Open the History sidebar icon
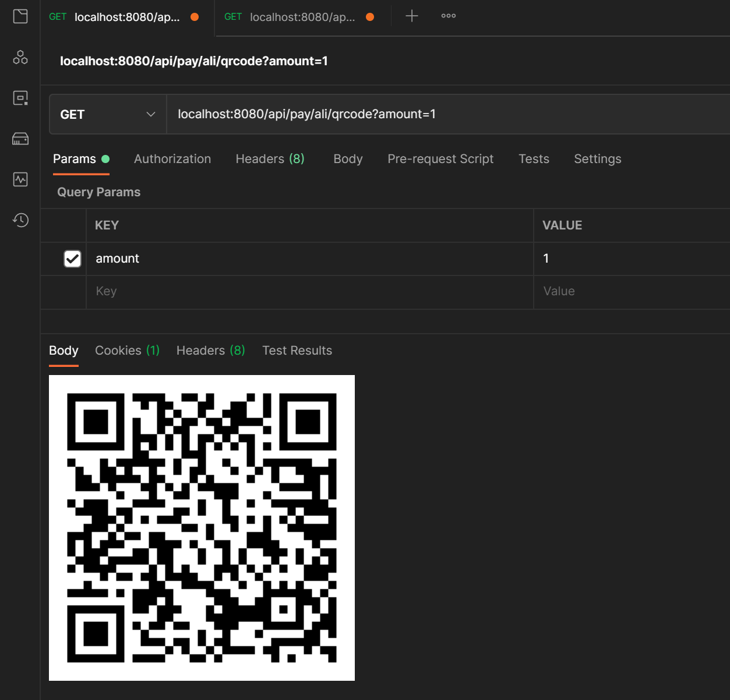730x700 pixels. 20,220
